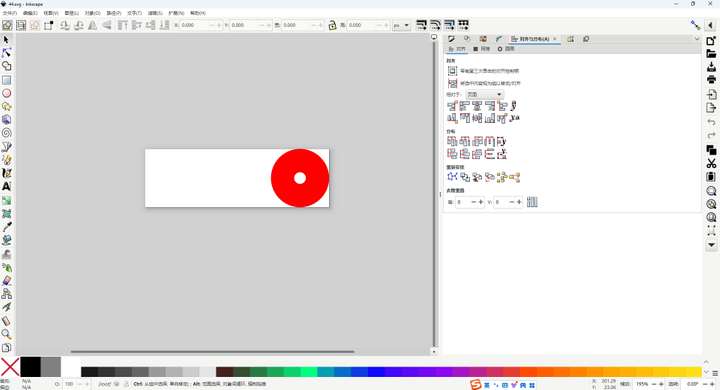Screen dimensions: 720x390
Task: Select the Node editing tool
Action: click(x=6, y=53)
